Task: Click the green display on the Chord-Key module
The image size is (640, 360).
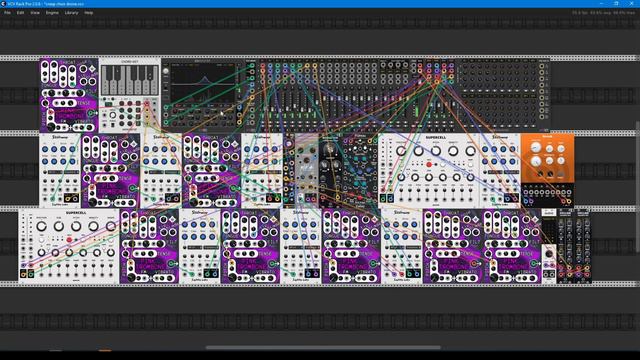Action: pyautogui.click(x=109, y=104)
